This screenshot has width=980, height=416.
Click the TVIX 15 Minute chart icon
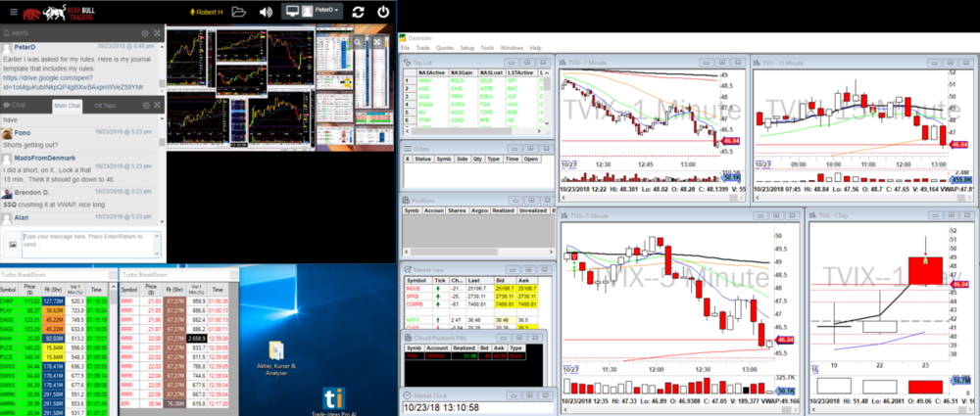coord(759,63)
